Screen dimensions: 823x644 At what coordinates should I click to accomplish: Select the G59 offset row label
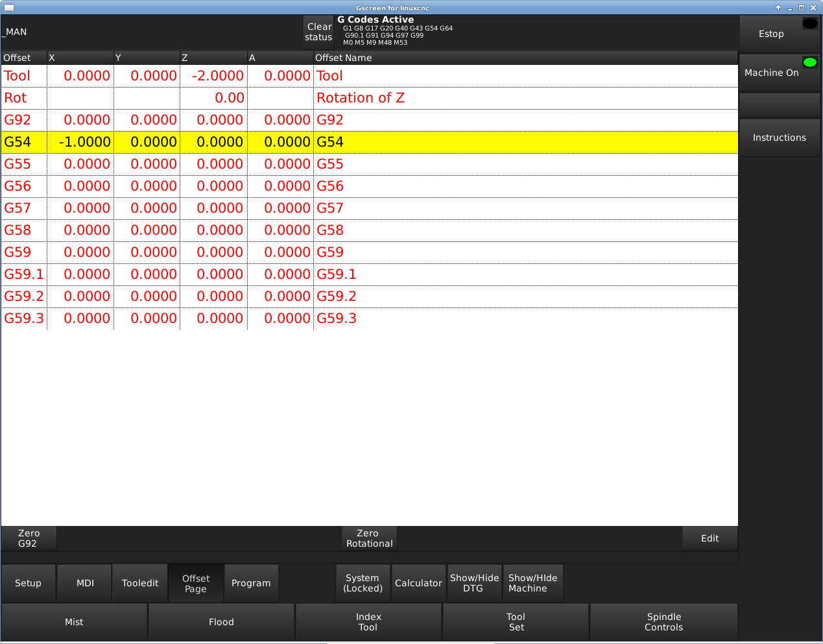[18, 252]
